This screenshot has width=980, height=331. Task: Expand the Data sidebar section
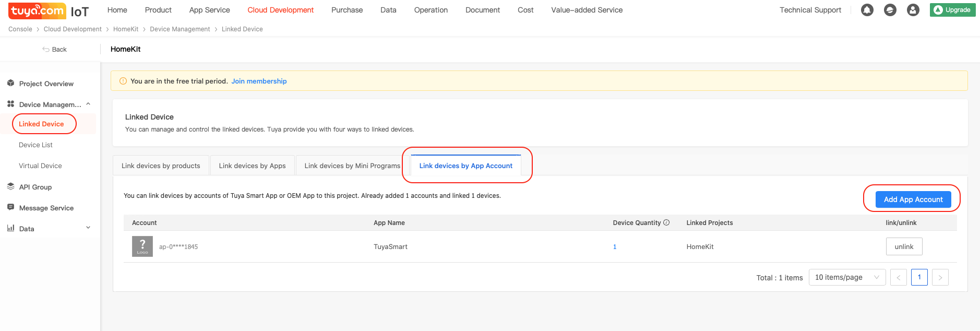click(x=88, y=228)
